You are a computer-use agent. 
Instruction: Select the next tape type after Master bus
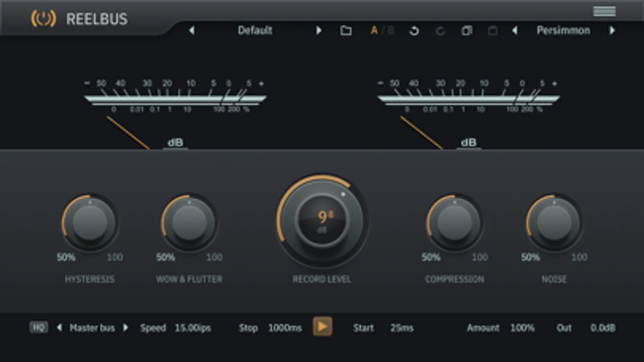[126, 327]
